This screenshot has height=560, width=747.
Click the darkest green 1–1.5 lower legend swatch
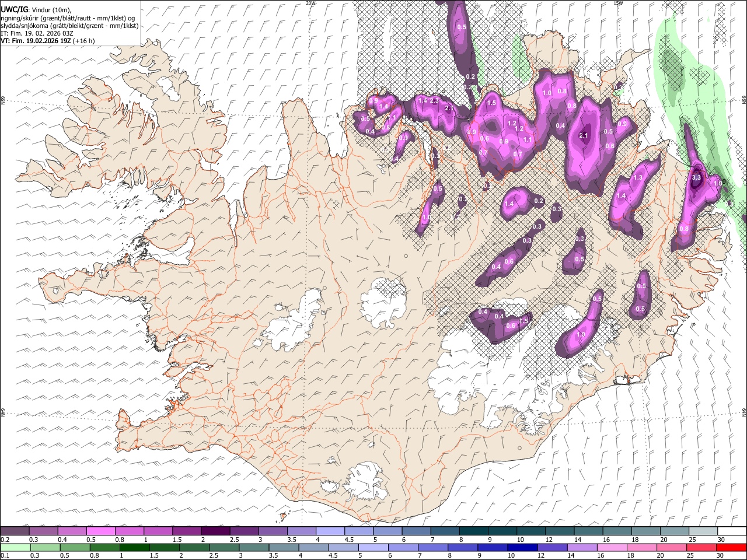(x=134, y=547)
